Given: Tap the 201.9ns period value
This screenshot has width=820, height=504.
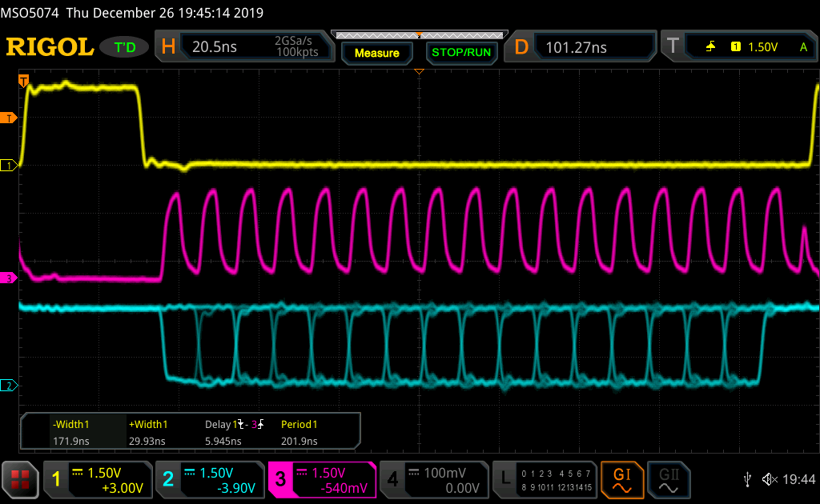Looking at the screenshot, I should pyautogui.click(x=299, y=441).
